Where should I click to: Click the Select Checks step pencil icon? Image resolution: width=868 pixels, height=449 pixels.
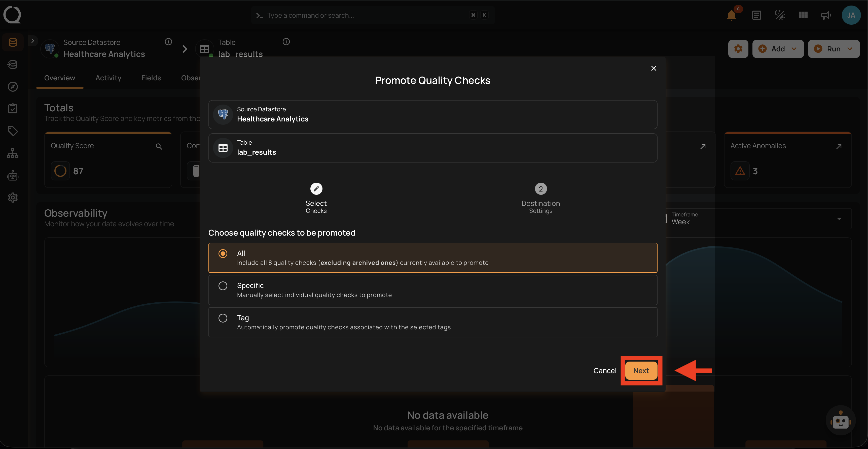tap(316, 189)
